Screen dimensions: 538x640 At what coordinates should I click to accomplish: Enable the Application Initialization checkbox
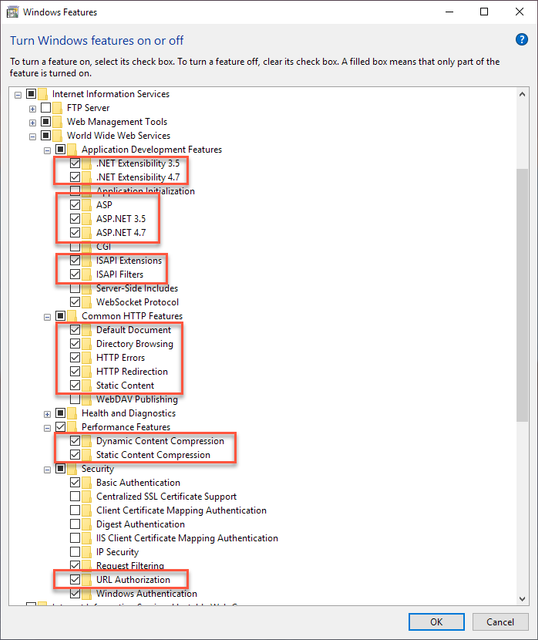75,190
